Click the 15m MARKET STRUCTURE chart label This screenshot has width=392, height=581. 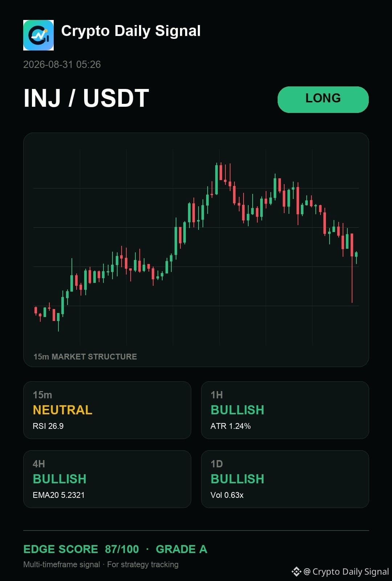tap(85, 357)
